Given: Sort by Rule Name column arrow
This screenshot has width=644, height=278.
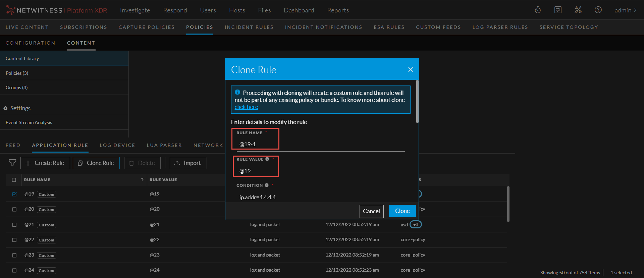Looking at the screenshot, I should (142, 180).
